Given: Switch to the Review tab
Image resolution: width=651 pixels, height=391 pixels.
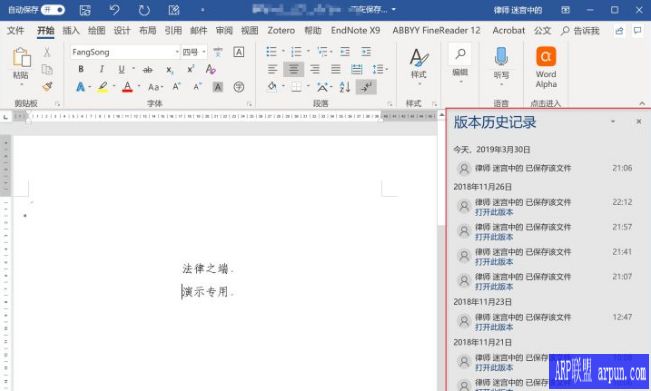Looking at the screenshot, I should 224,31.
